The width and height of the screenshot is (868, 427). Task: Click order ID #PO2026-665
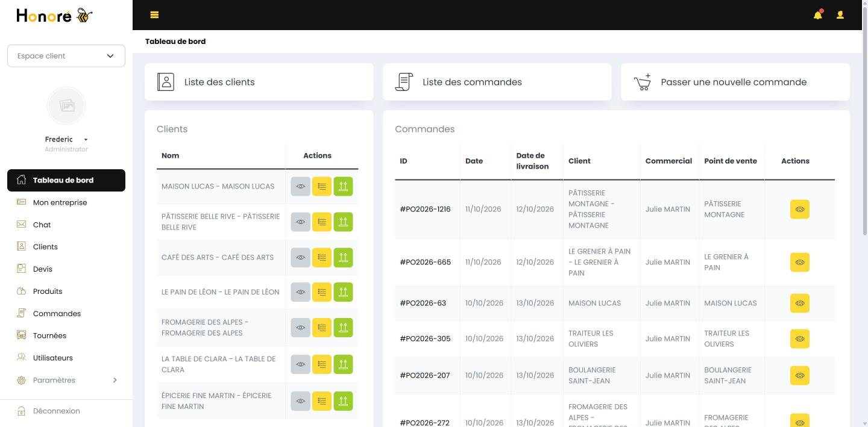coord(425,263)
